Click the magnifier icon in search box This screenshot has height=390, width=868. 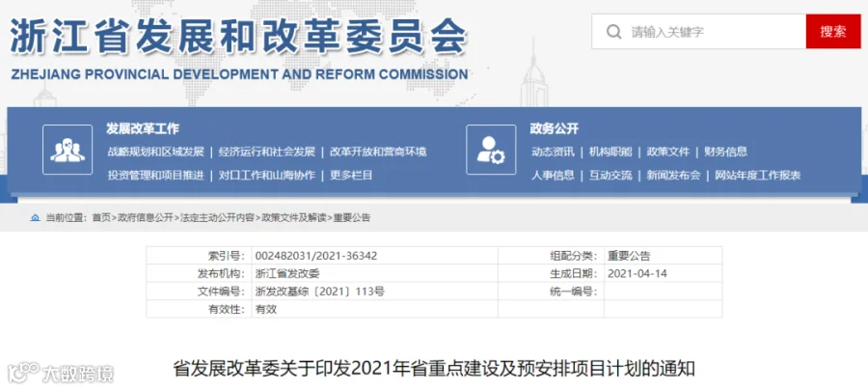coord(613,32)
